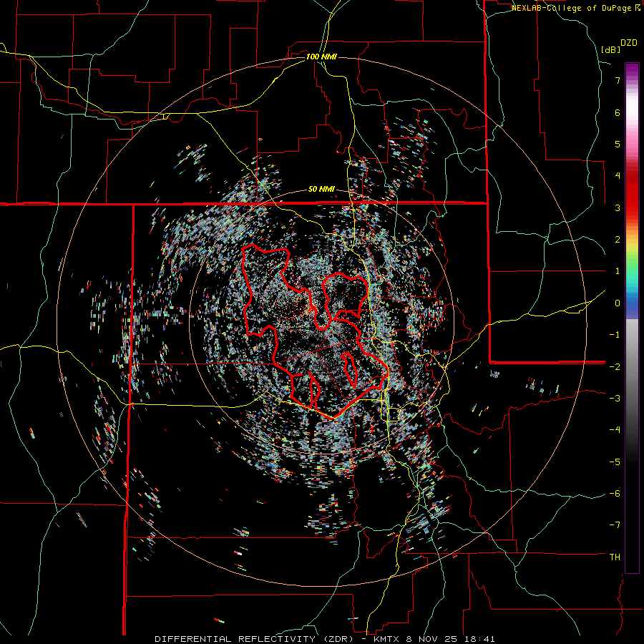Click the -5 value on color scale

[x=615, y=462]
